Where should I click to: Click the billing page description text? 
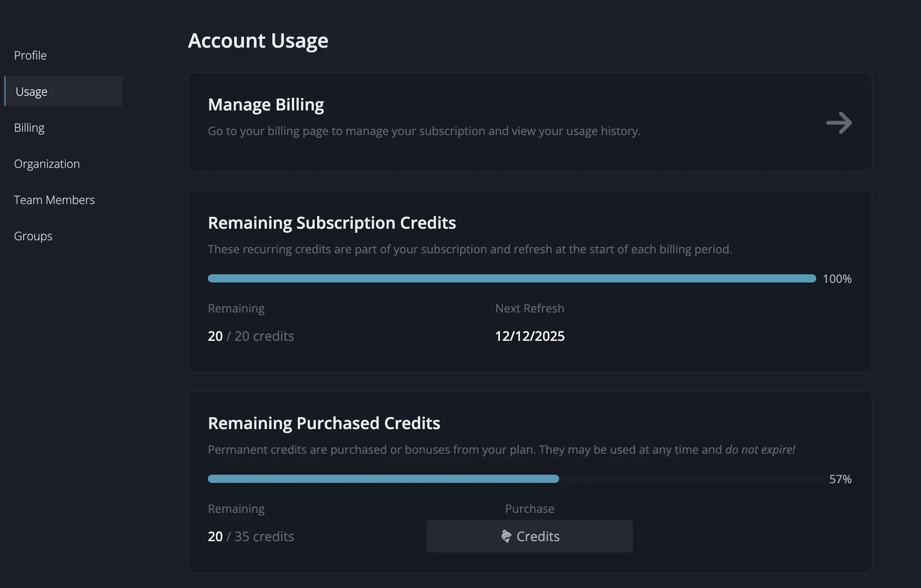point(424,131)
